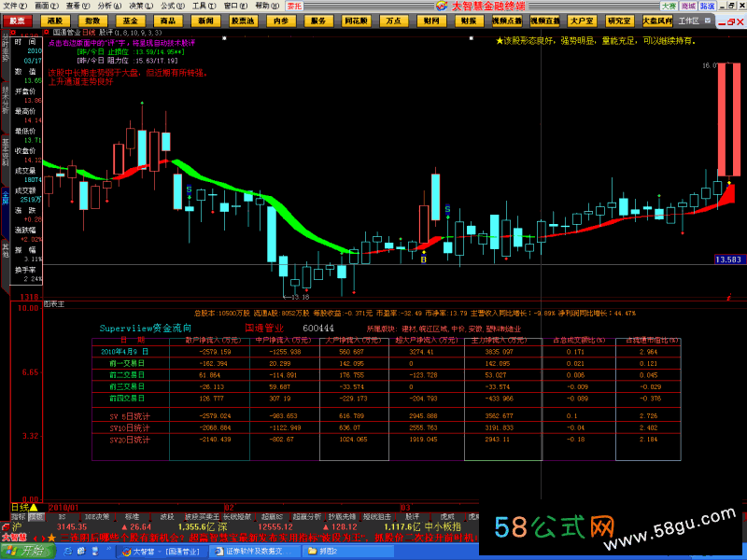Select the 波段买卖王 indicator tab
Image resolution: width=747 pixels, height=560 pixels.
coord(202,517)
